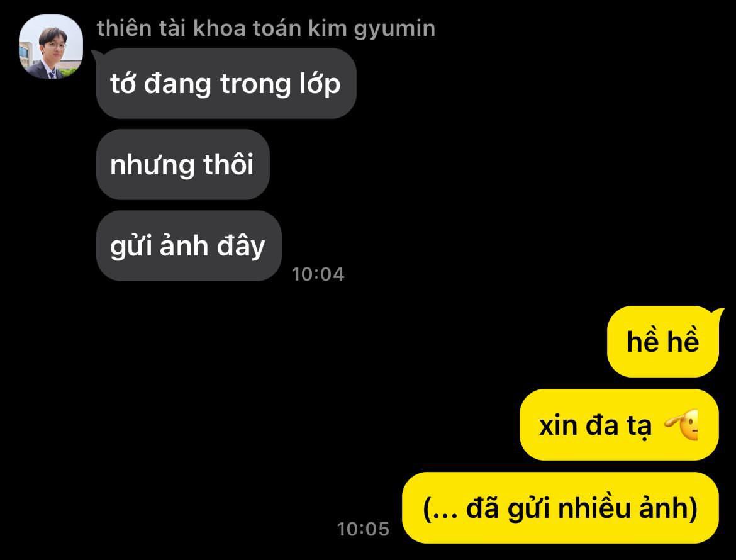Tap the 'nhưng thôi' gray message bubble

pyautogui.click(x=182, y=164)
